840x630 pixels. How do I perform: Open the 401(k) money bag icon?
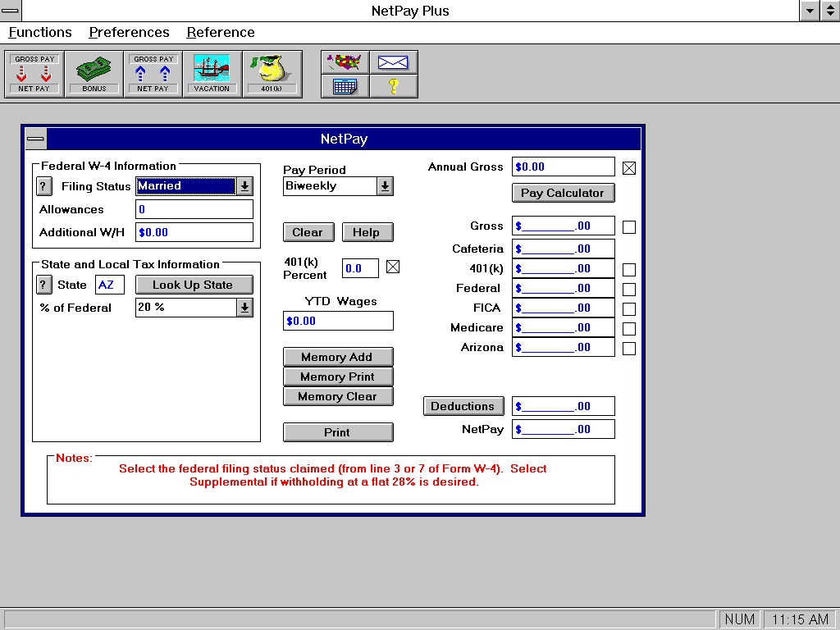[x=272, y=74]
